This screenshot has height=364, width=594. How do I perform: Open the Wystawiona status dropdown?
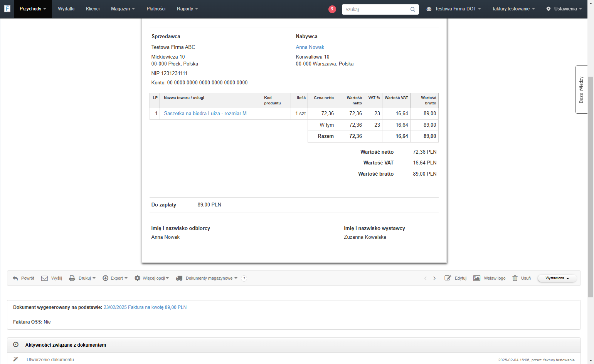coord(557,278)
